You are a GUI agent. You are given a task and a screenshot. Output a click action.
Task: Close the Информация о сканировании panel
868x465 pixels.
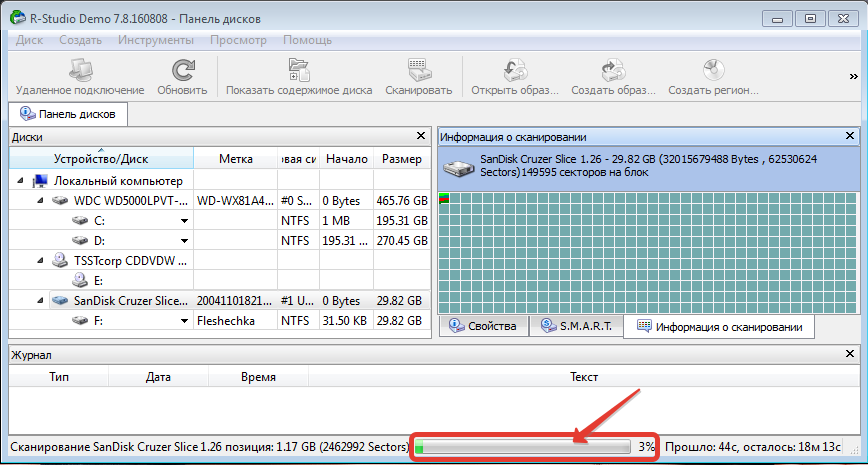pos(850,136)
